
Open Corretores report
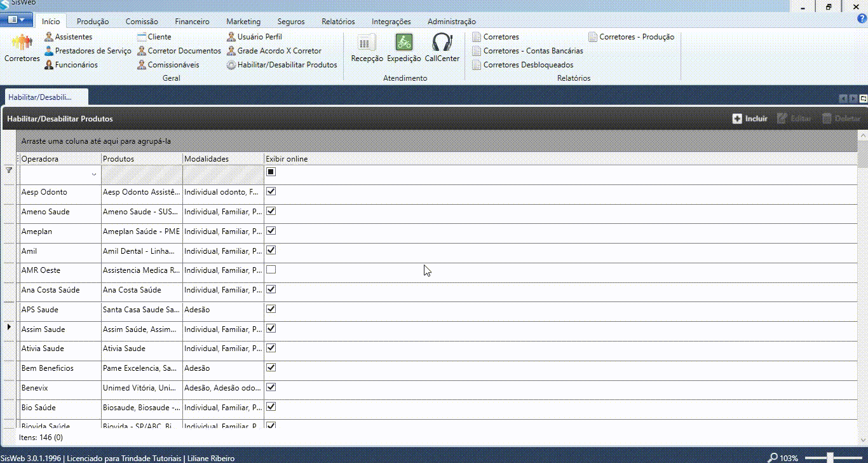point(496,37)
